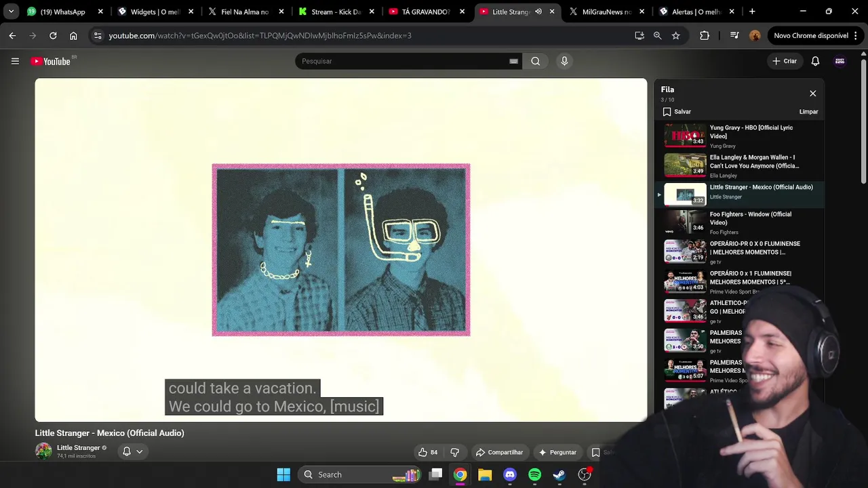Play Foo Fighters - Window queue item
The width and height of the screenshot is (868, 488).
[739, 222]
